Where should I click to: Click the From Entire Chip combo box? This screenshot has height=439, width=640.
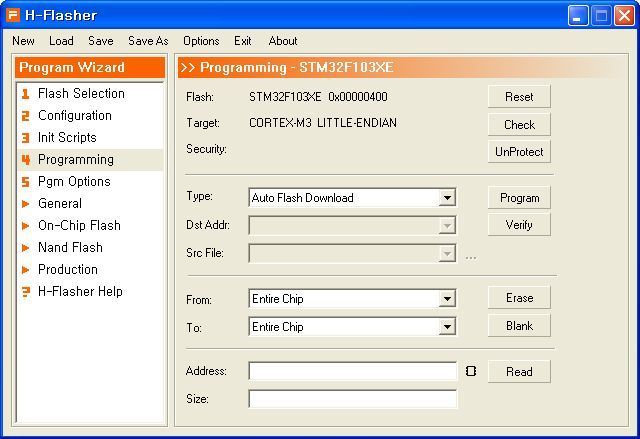tap(352, 299)
